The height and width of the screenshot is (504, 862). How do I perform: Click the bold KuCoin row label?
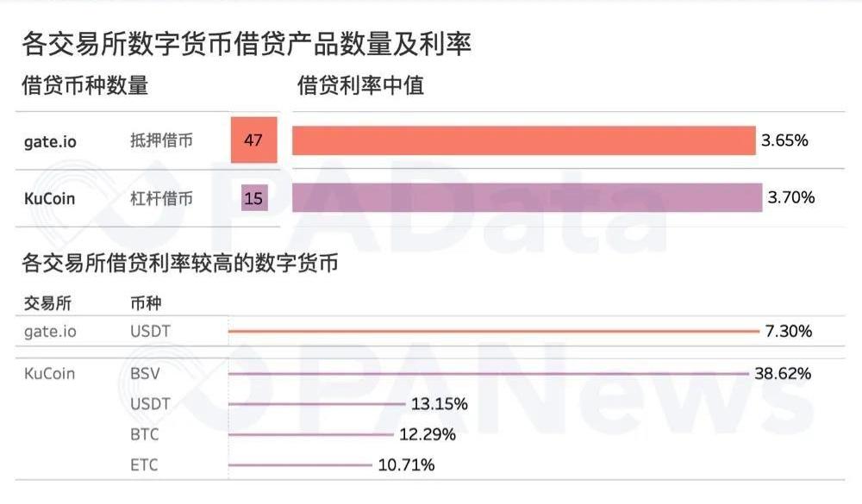coord(50,199)
